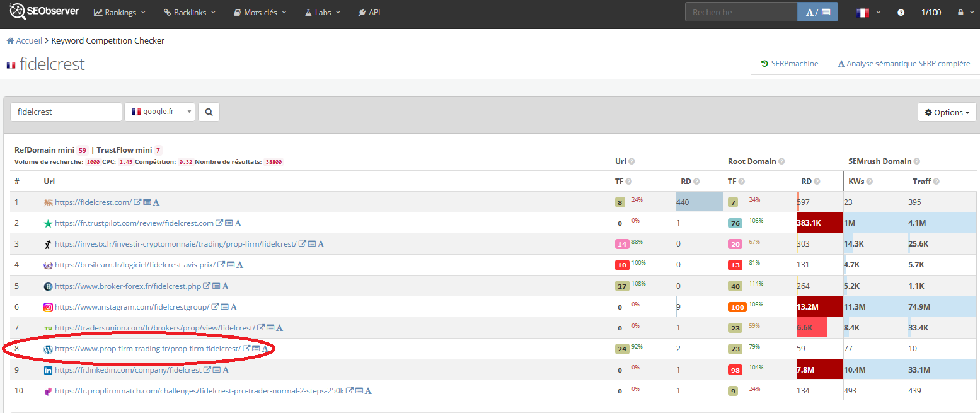This screenshot has width=980, height=413.
Task: Click the help icon beside the Url group header
Action: (x=631, y=161)
